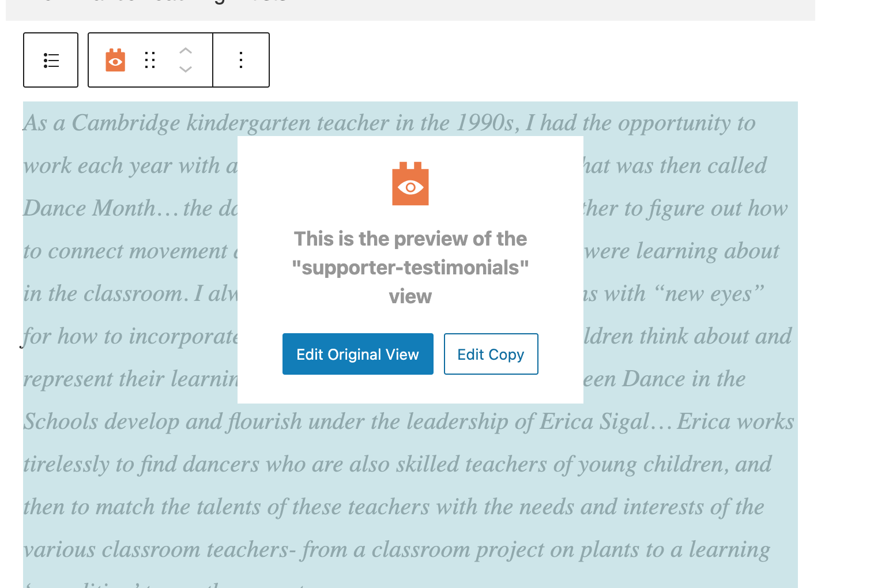Image resolution: width=889 pixels, height=588 pixels.
Task: Click the list-style parent block button
Action: coord(51,60)
